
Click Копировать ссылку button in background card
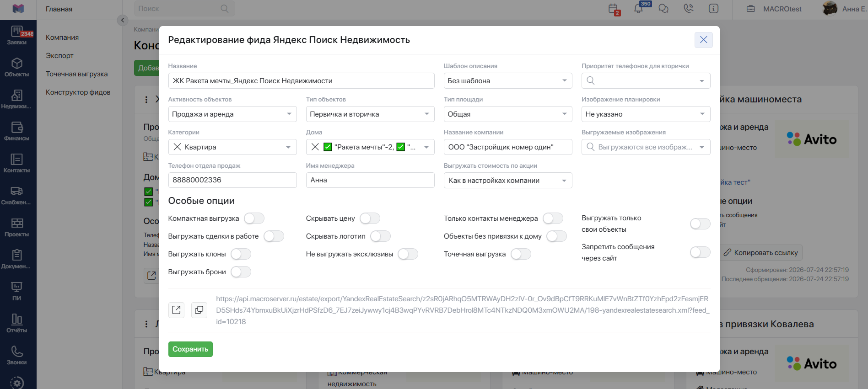[761, 253]
